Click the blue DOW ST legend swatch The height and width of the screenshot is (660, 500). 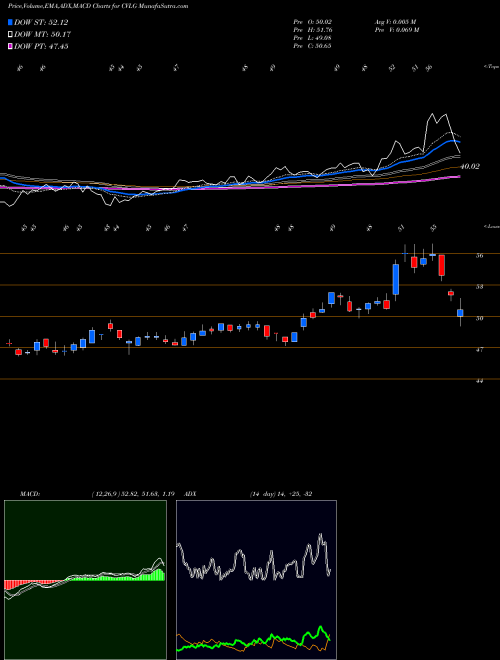[11, 22]
